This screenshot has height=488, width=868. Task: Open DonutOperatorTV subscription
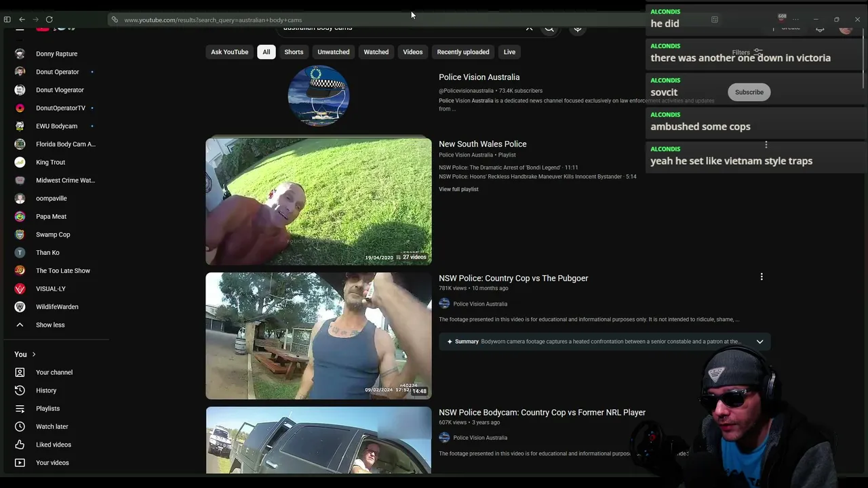pos(60,108)
